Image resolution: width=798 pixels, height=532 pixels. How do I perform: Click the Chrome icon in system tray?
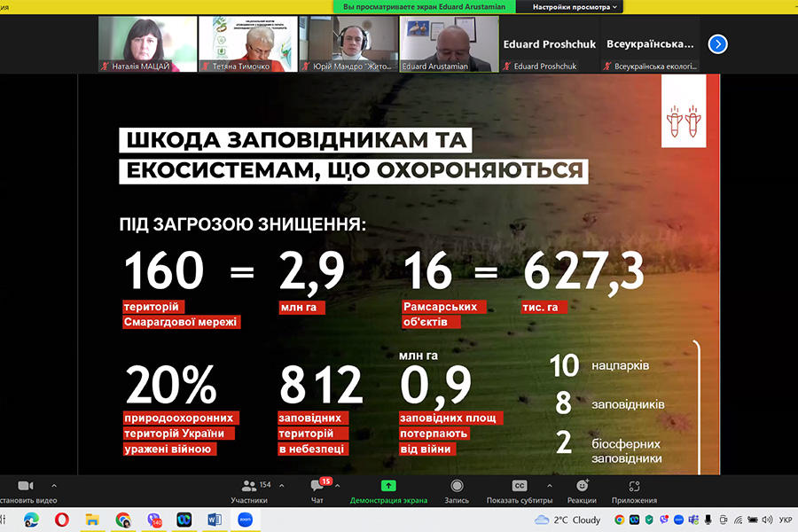pos(620,520)
